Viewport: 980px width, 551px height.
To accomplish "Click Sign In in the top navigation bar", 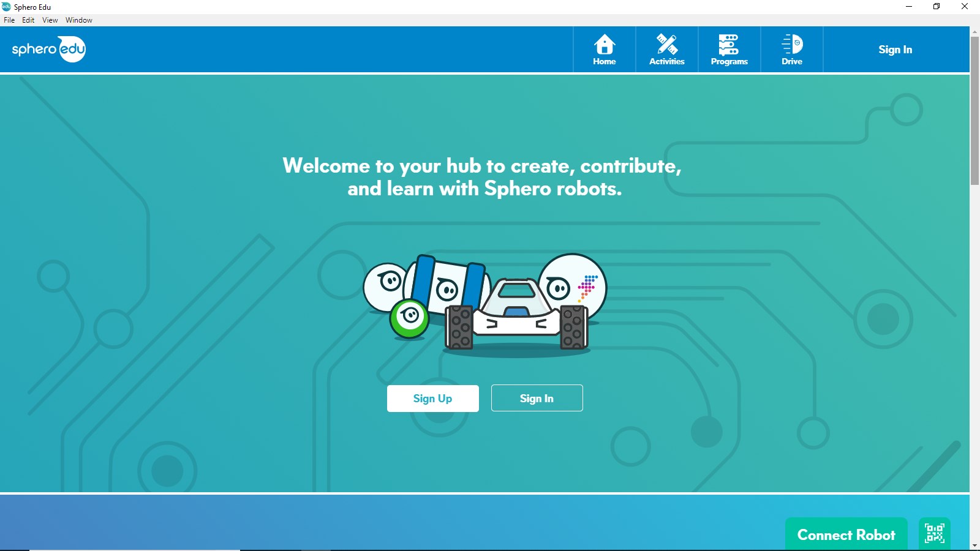I will click(895, 50).
